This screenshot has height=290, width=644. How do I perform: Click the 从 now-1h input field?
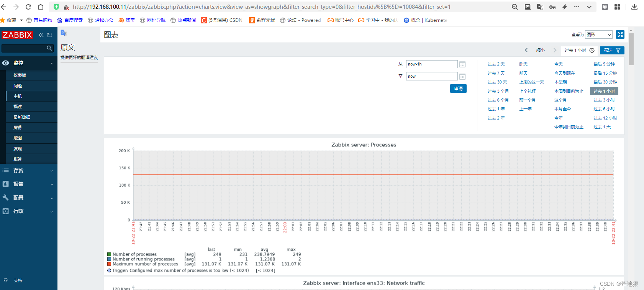432,64
